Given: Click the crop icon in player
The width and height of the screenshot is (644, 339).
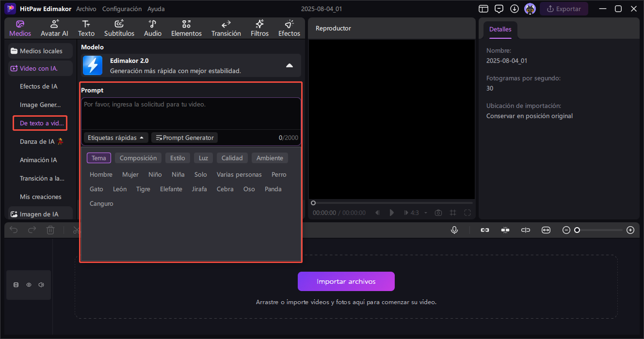Looking at the screenshot, I should pyautogui.click(x=453, y=213).
